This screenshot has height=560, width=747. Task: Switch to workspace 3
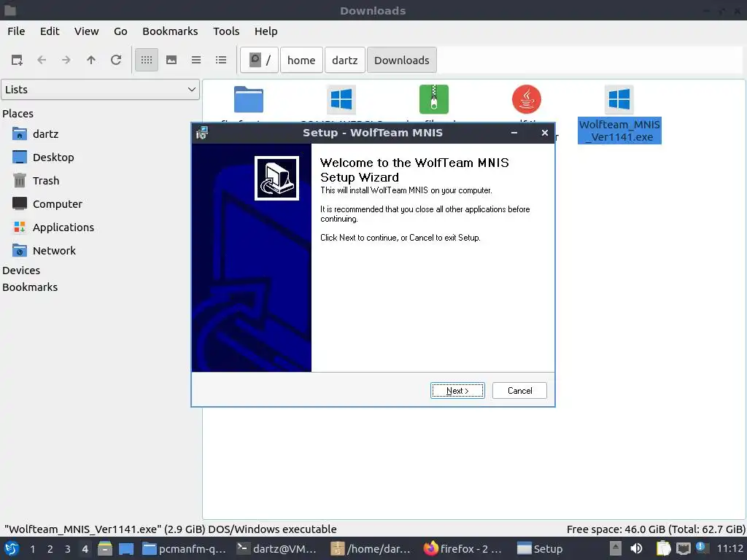pos(68,549)
